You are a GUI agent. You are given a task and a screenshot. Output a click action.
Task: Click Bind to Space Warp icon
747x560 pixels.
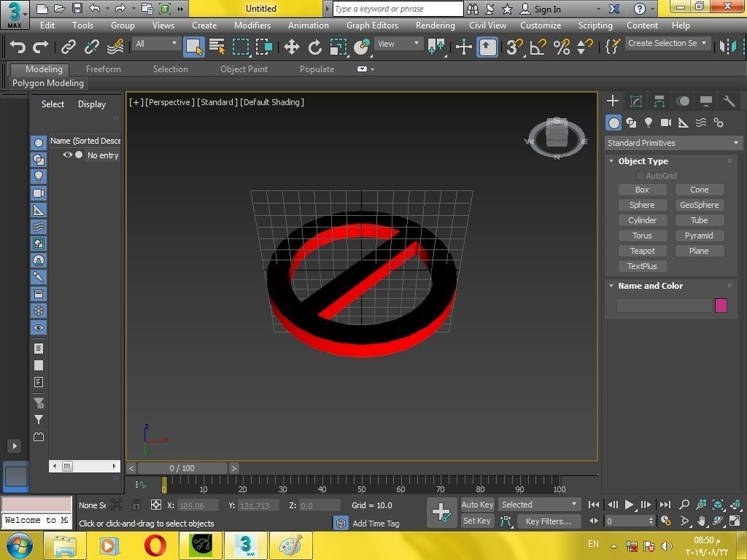point(115,47)
